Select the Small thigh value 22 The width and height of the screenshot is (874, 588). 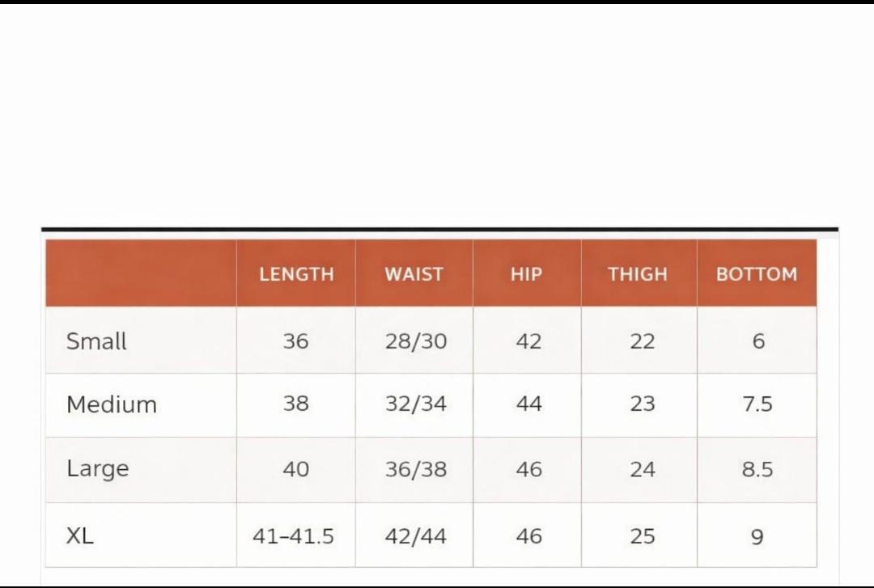(x=642, y=341)
